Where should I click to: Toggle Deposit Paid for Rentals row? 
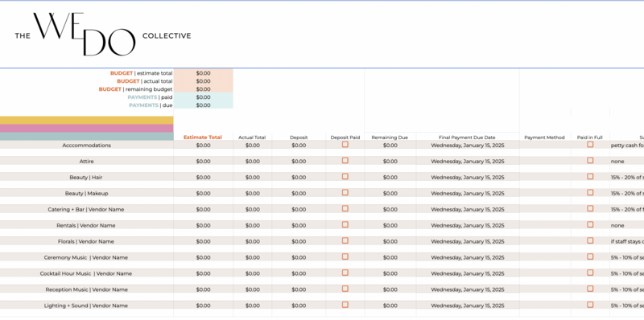click(x=345, y=224)
